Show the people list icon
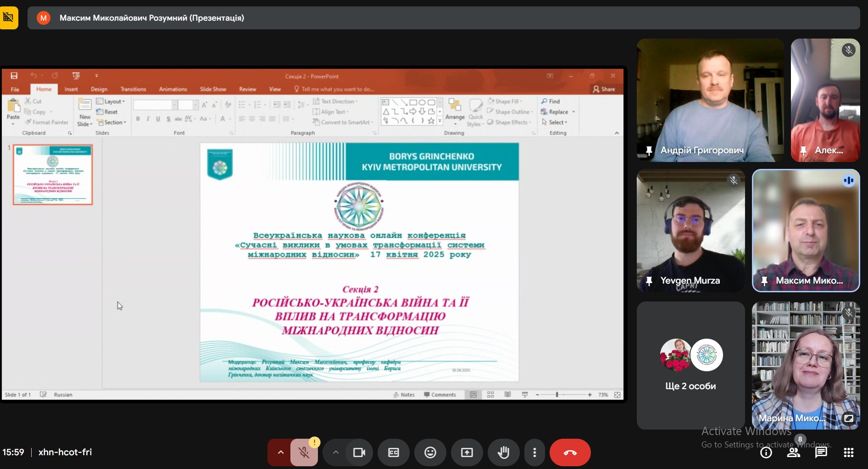Screen dimensions: 868x469 (x=793, y=452)
